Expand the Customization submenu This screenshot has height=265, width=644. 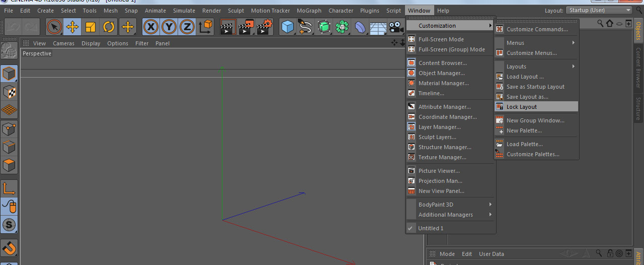pos(450,26)
